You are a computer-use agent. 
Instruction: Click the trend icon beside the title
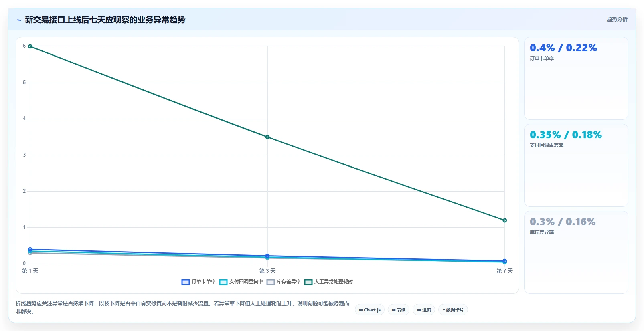(x=19, y=20)
